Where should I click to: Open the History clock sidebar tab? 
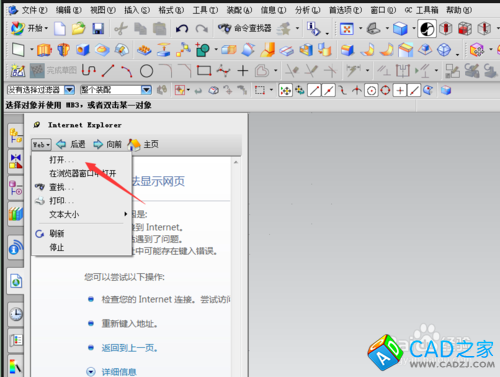16,314
